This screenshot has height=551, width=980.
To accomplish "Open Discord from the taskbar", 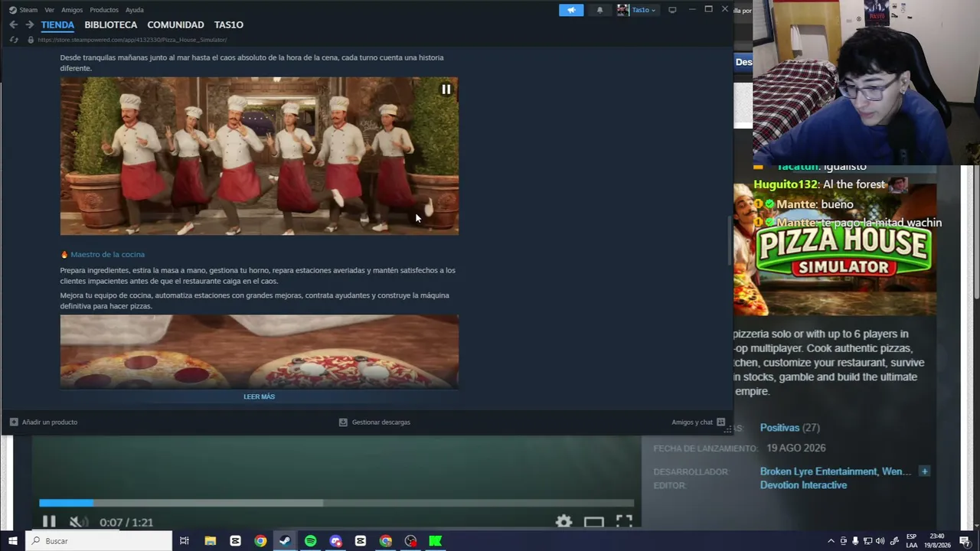I will pyautogui.click(x=335, y=541).
